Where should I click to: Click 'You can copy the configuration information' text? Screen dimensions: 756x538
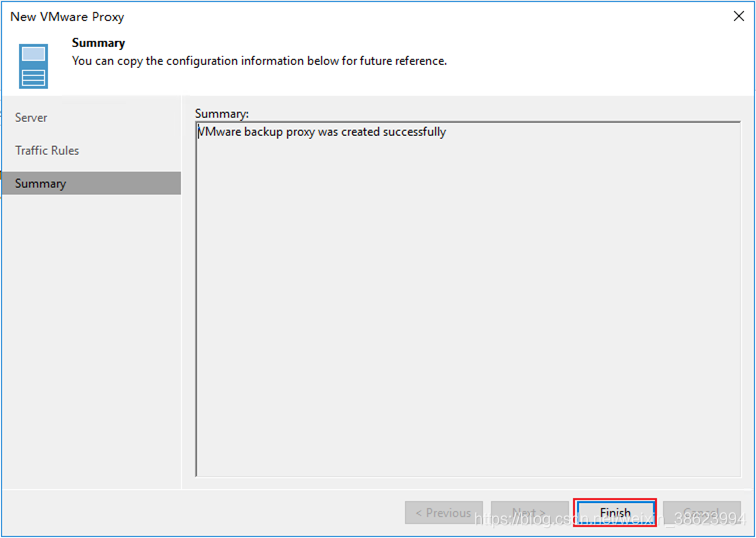[259, 61]
